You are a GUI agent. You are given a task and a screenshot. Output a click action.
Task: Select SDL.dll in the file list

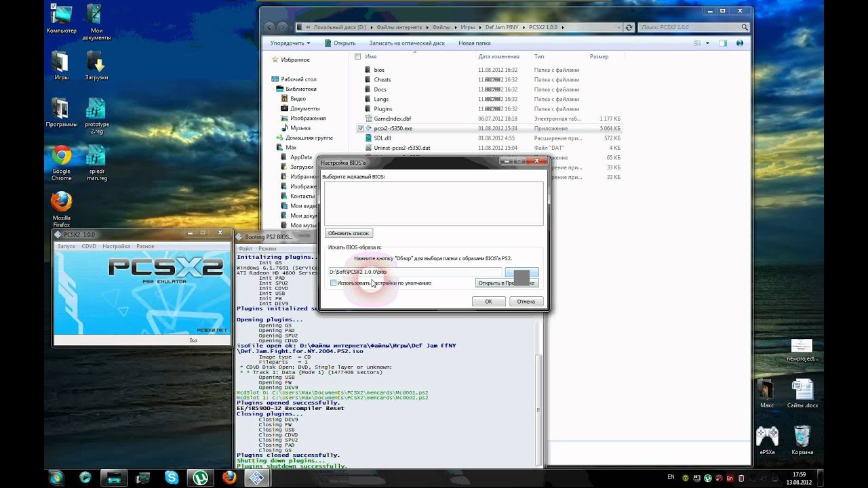[x=382, y=138]
